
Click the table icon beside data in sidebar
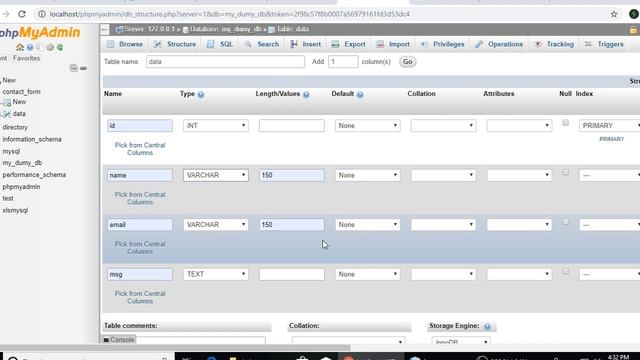[7, 114]
